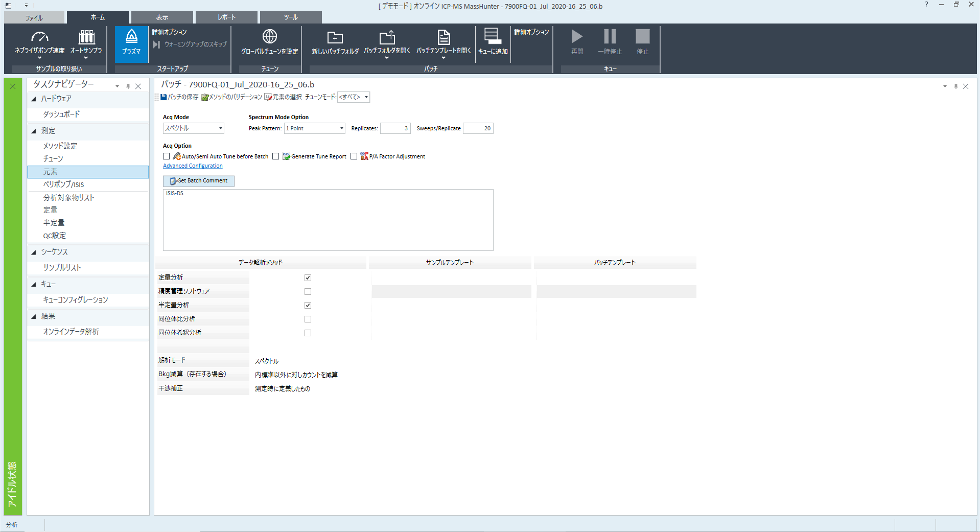
Task: Open the ファイル tab
Action: (x=34, y=18)
